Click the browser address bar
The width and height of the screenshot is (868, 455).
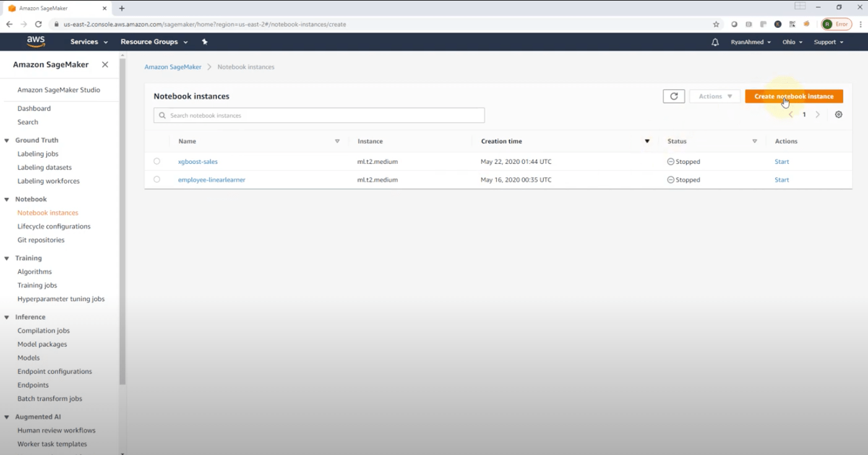coord(384,24)
